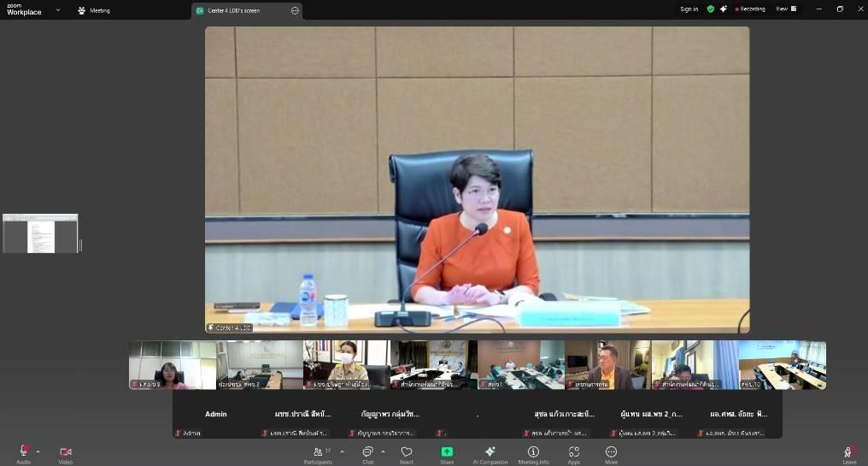
Task: Open the Participants panel
Action: coord(318,452)
